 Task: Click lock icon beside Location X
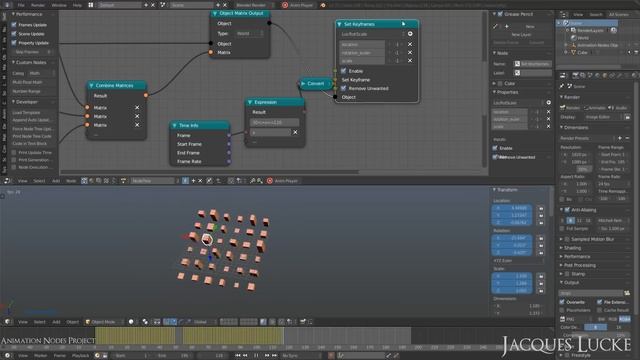pos(541,208)
